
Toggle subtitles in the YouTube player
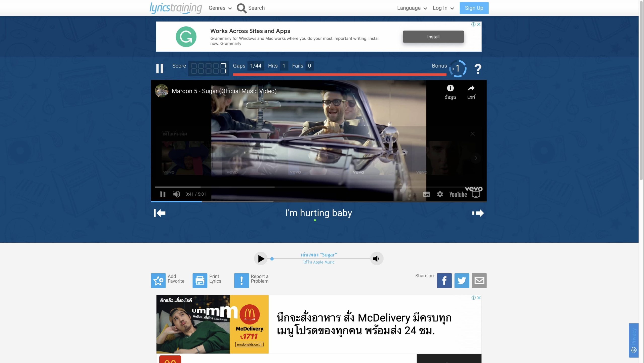point(426,194)
